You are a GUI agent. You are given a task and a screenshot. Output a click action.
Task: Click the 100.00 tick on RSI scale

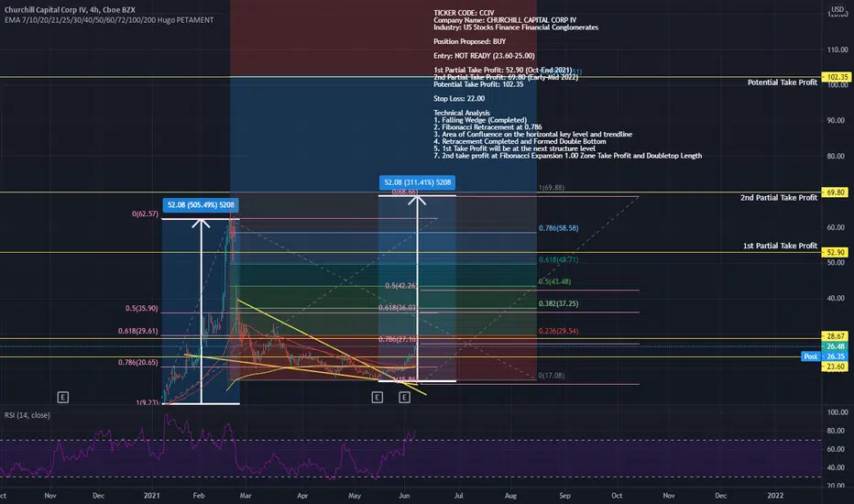coord(838,412)
